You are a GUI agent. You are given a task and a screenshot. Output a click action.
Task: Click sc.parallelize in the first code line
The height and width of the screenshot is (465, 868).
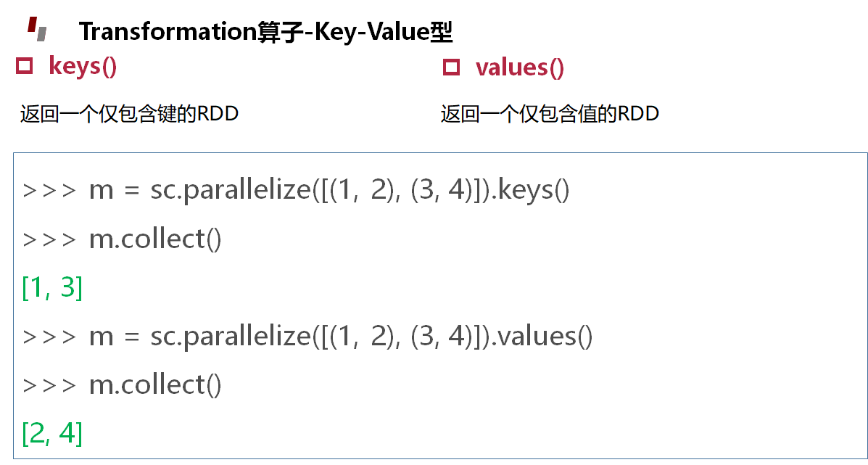pos(231,192)
